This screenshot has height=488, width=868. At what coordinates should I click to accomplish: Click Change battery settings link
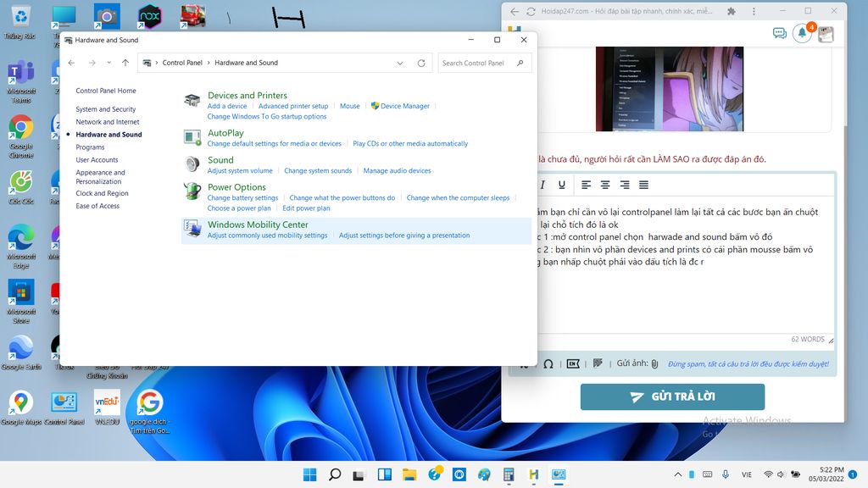(242, 198)
